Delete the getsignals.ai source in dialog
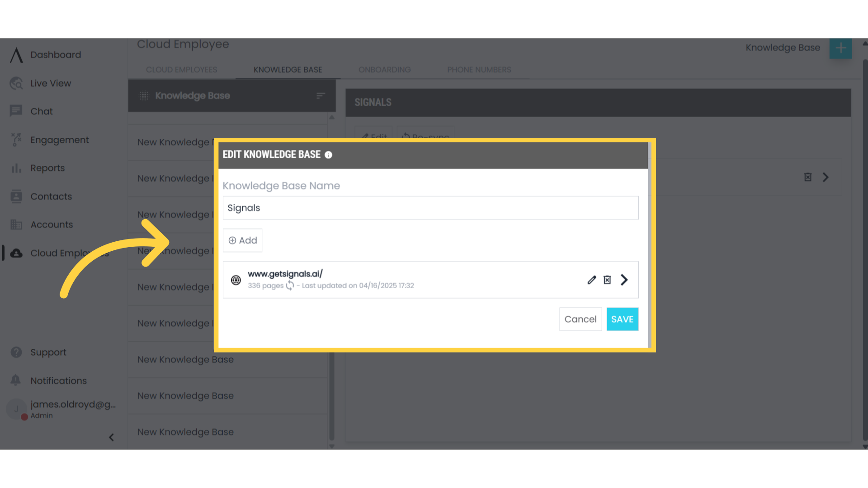 (x=607, y=280)
